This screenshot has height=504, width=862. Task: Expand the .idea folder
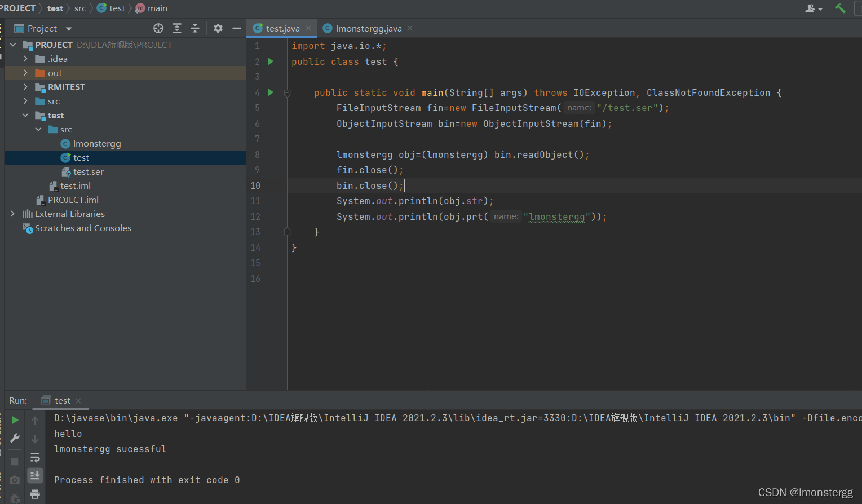point(25,59)
